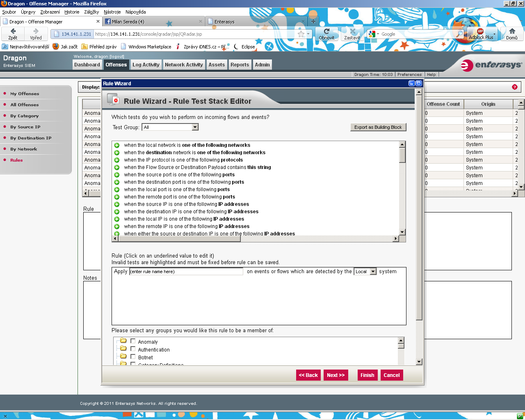Click Anomaly group folder icon

[x=123, y=341]
